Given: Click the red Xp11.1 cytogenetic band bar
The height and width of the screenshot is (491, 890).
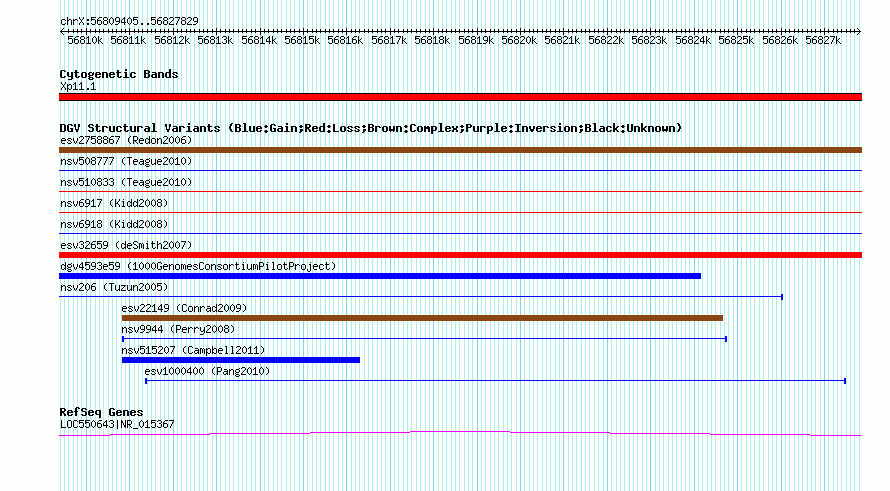Looking at the screenshot, I should (460, 97).
